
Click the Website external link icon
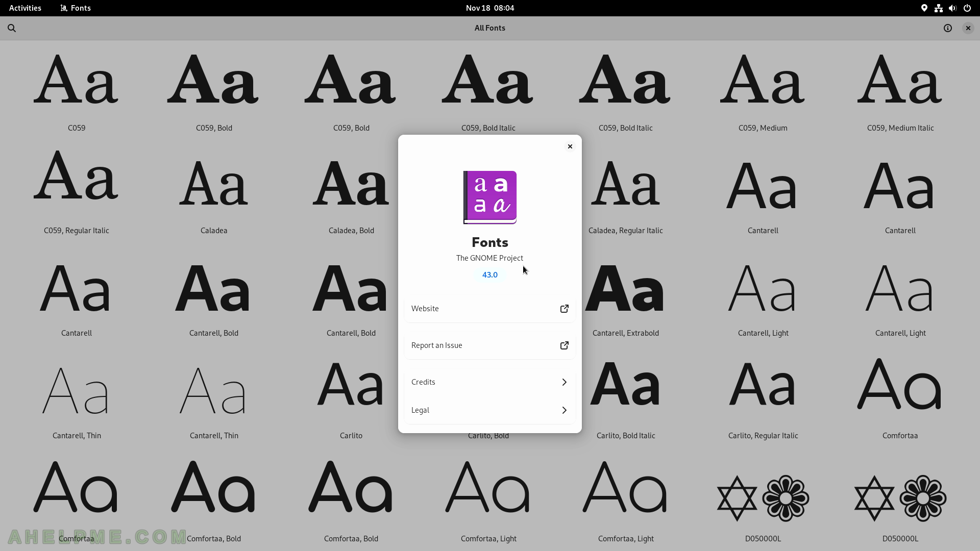click(565, 309)
